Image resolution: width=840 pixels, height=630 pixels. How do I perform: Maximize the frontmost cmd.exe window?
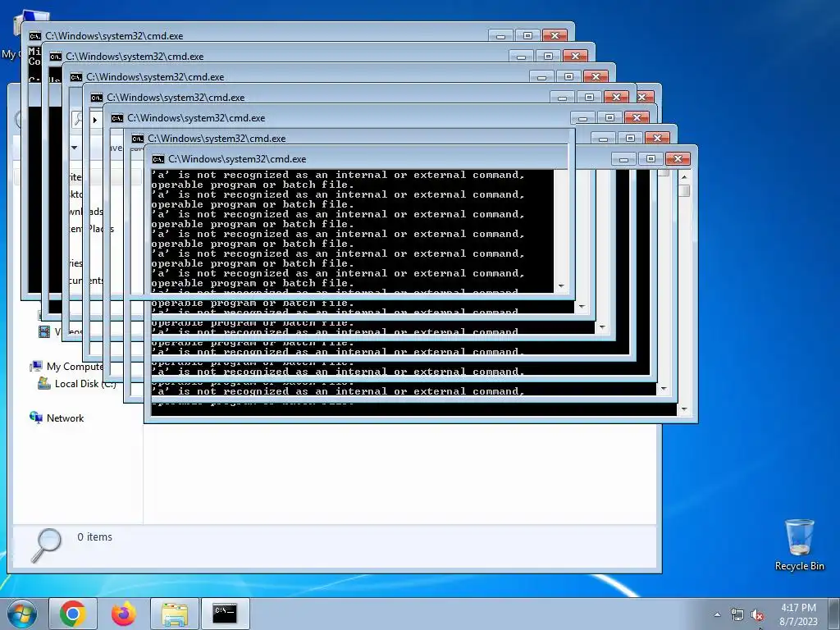tap(651, 159)
